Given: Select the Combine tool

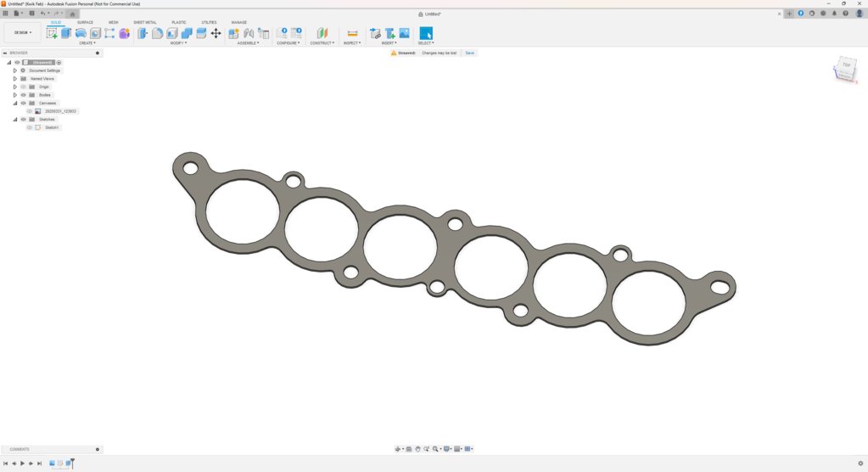Looking at the screenshot, I should click(x=187, y=33).
